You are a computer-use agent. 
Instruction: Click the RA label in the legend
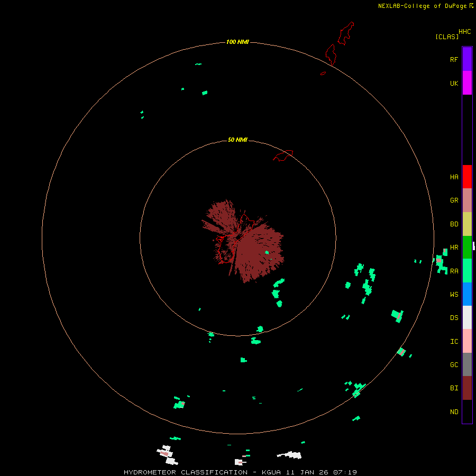click(454, 271)
